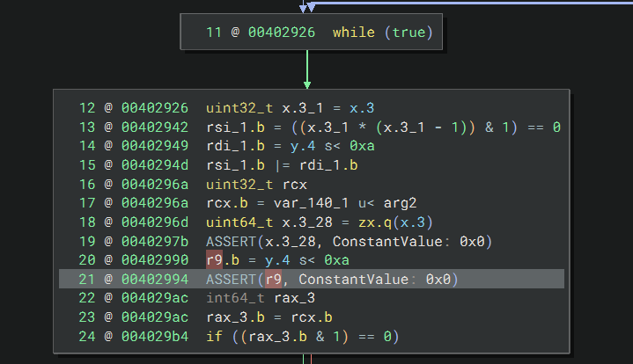This screenshot has height=364, width=633.
Task: Click address 0040297b on line 19
Action: (x=155, y=241)
